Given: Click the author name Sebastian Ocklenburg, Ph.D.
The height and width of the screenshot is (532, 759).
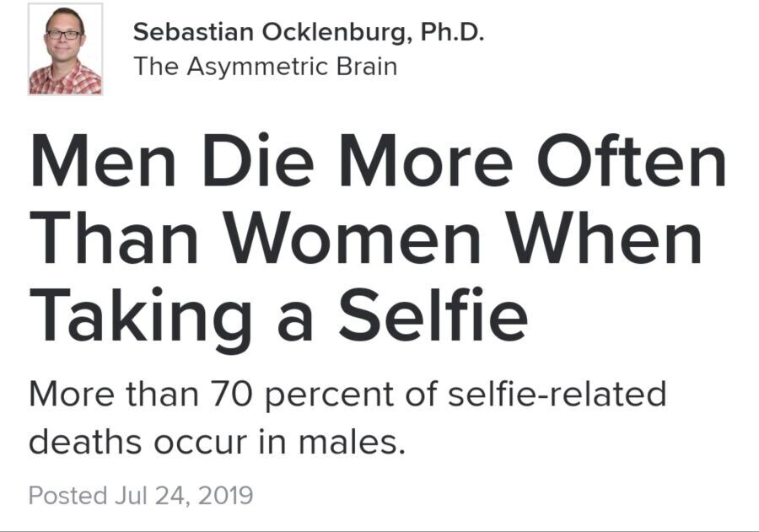Looking at the screenshot, I should pyautogui.click(x=309, y=33).
